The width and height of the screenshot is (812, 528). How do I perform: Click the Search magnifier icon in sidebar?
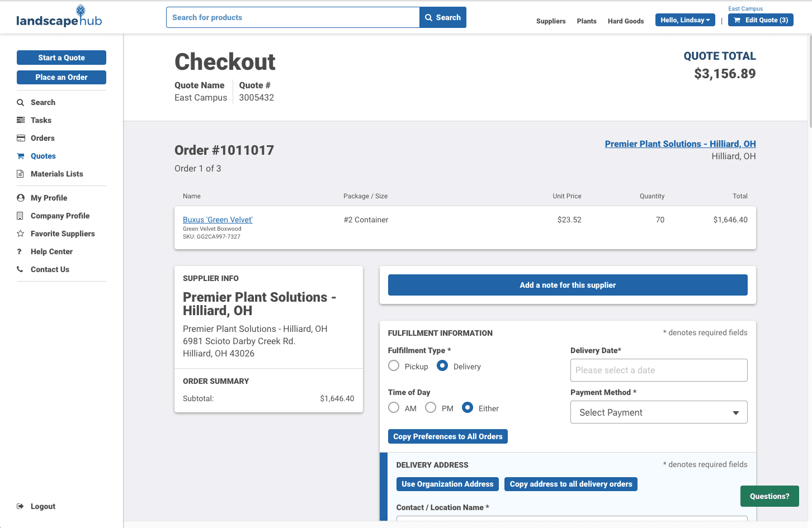(x=21, y=102)
